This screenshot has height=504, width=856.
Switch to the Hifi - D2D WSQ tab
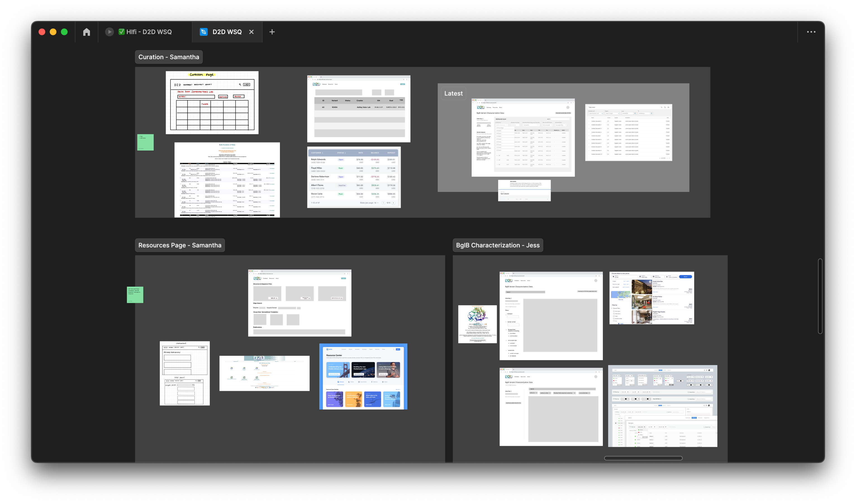149,32
